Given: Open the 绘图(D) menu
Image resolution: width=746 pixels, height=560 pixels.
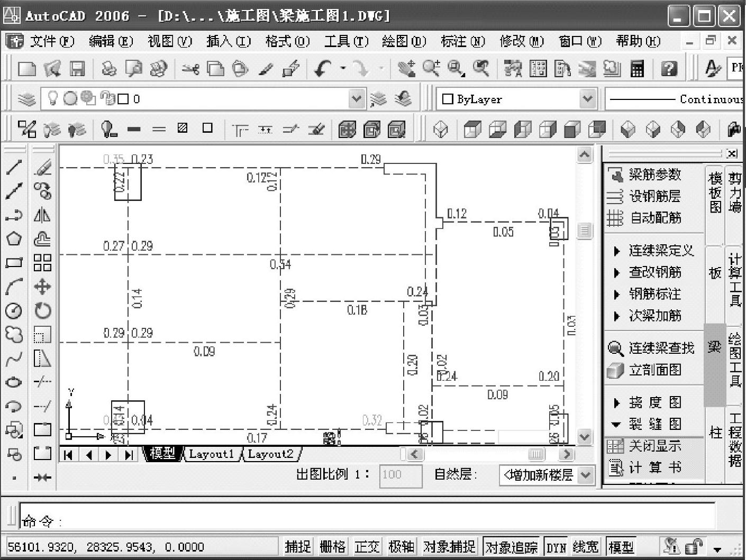Looking at the screenshot, I should 404,41.
